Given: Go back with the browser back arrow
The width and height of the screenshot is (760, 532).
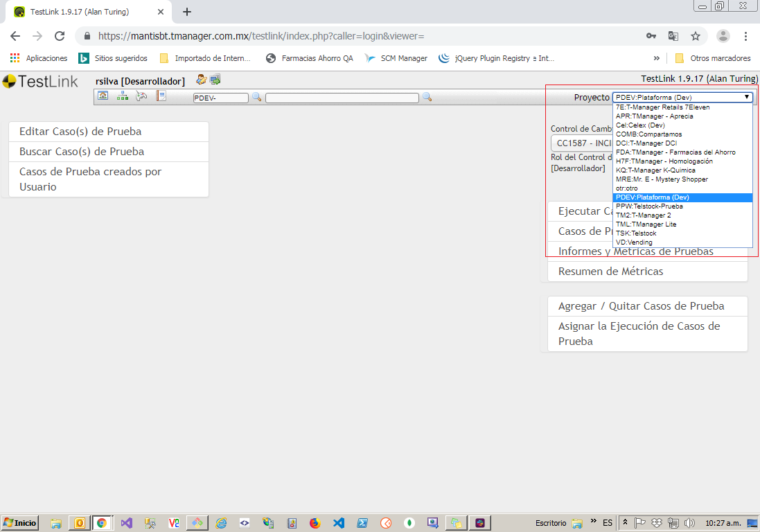Looking at the screenshot, I should coord(15,36).
